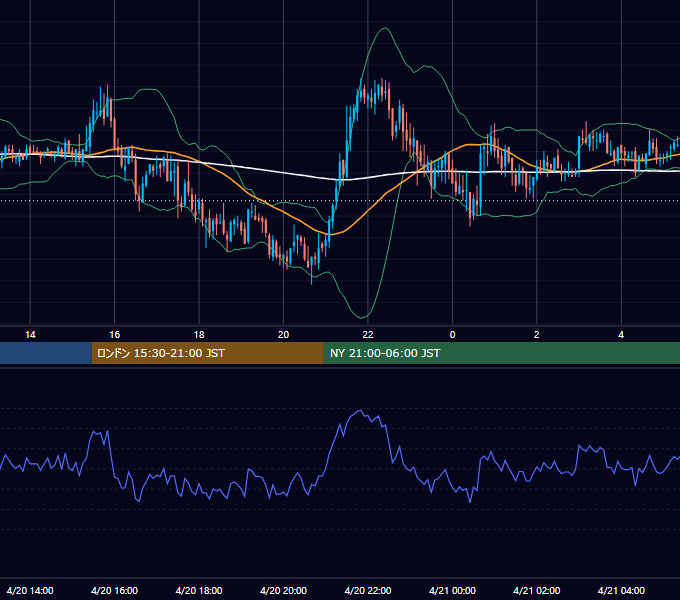The height and width of the screenshot is (600, 680).
Task: Click the oscillator peak near 4/20 22:00
Action: (x=360, y=410)
